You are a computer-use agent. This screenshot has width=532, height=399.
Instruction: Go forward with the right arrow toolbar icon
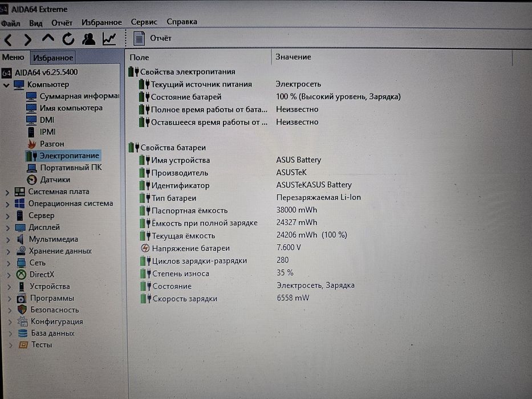coord(28,40)
